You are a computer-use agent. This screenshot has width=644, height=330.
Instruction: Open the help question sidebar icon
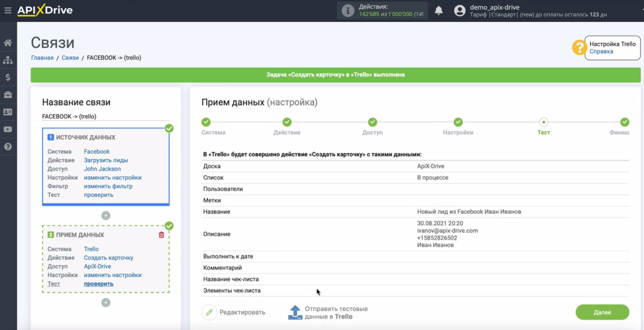pos(8,147)
